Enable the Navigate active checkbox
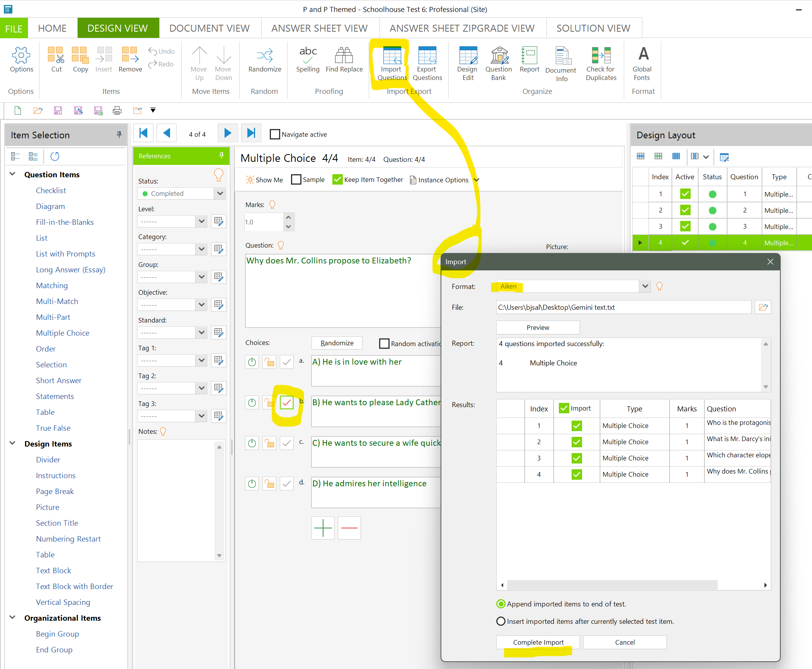Screen dimensions: 812x669 point(275,134)
